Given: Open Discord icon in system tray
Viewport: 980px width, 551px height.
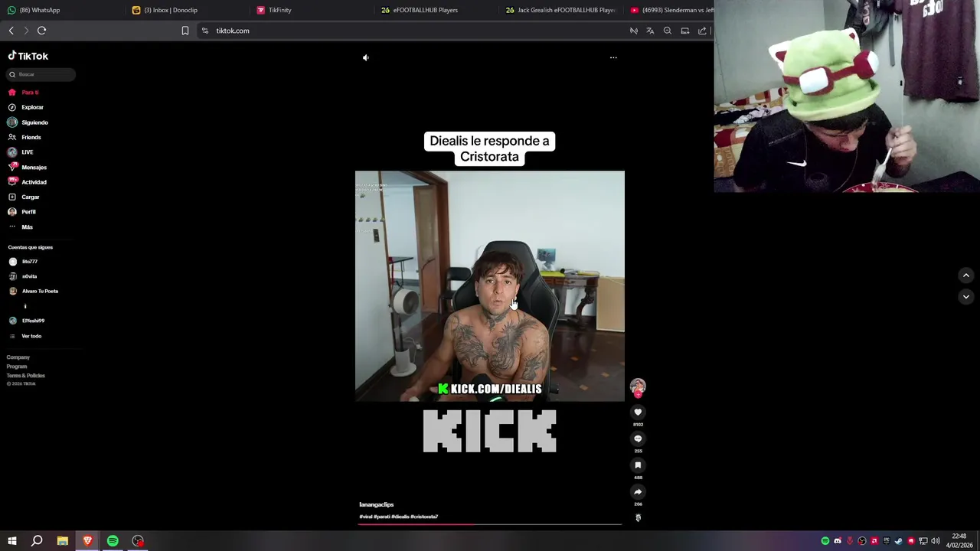Looking at the screenshot, I should [x=838, y=541].
